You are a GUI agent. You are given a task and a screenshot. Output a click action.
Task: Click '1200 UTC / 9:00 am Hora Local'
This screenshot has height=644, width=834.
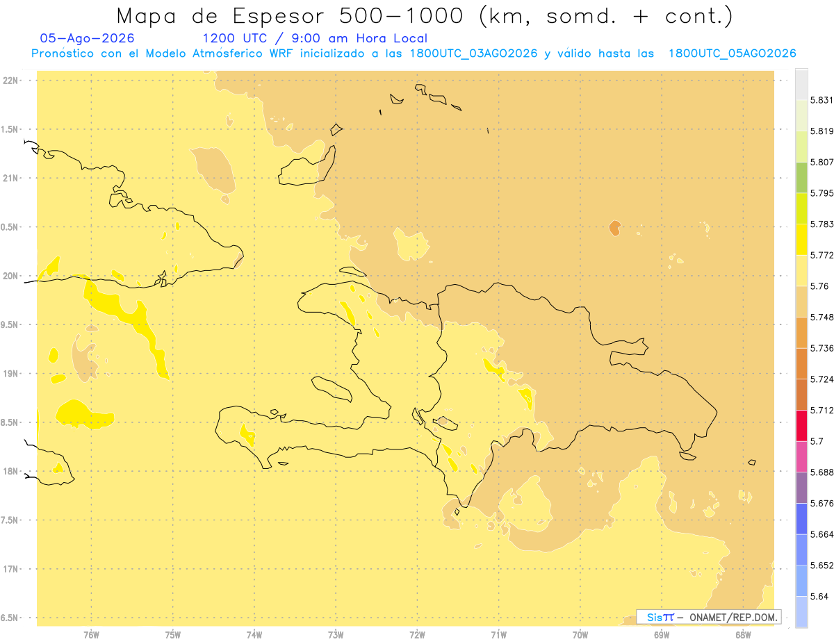(x=314, y=38)
